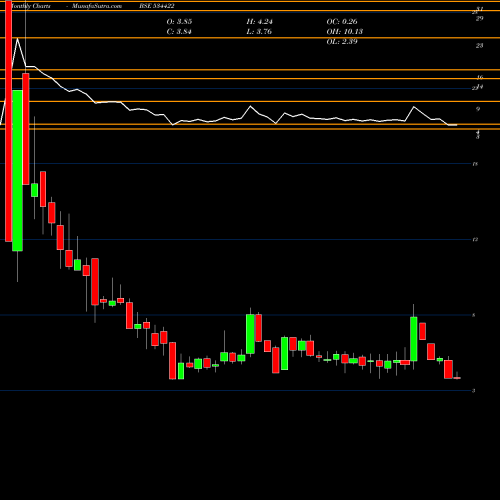
Task: Click the '18' price axis label
Action: pyautogui.click(x=475, y=164)
